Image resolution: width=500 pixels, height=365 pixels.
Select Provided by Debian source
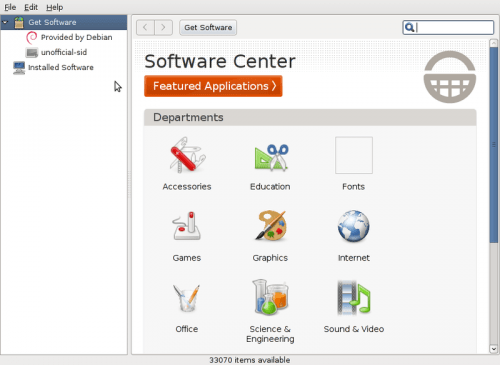(76, 37)
